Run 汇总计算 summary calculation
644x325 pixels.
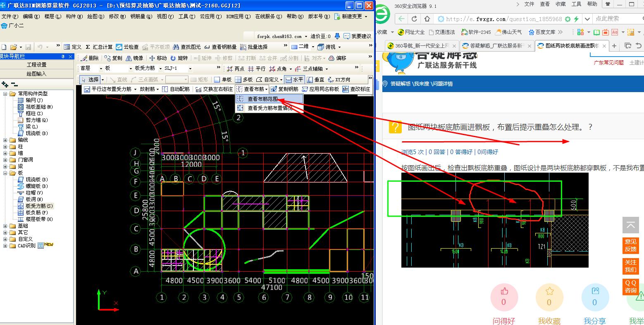tap(99, 47)
